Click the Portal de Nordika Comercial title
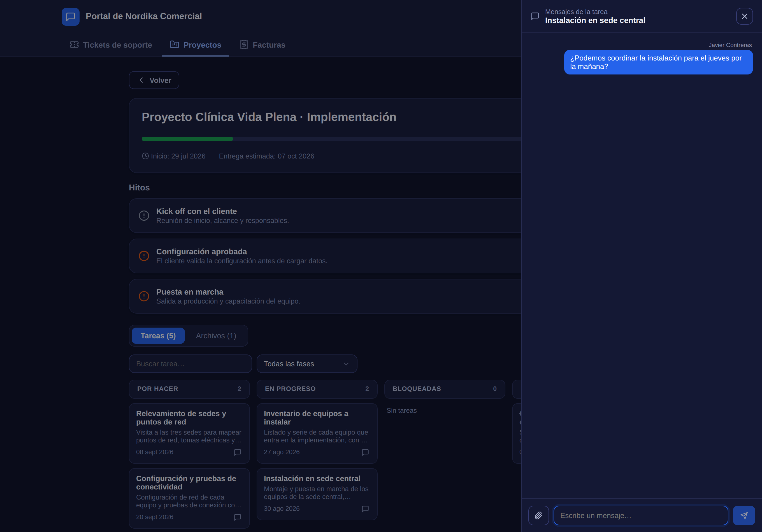Screen dimensions: 762x532 point(144,16)
